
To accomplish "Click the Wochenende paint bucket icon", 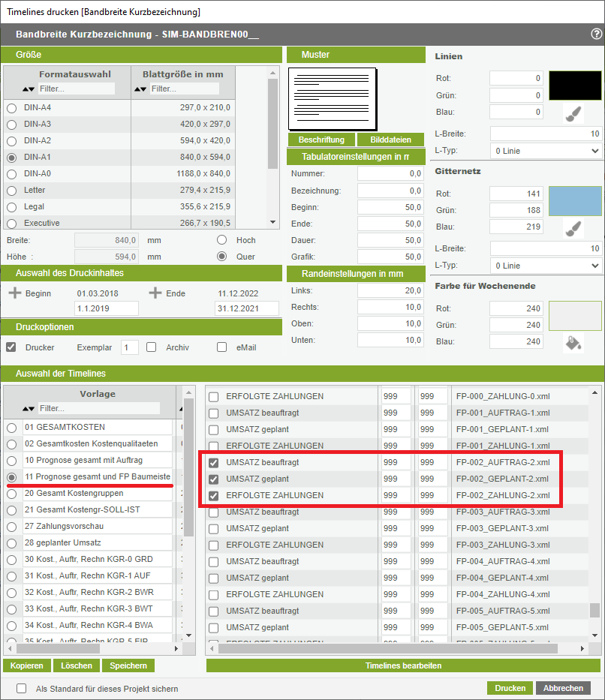I will (573, 343).
